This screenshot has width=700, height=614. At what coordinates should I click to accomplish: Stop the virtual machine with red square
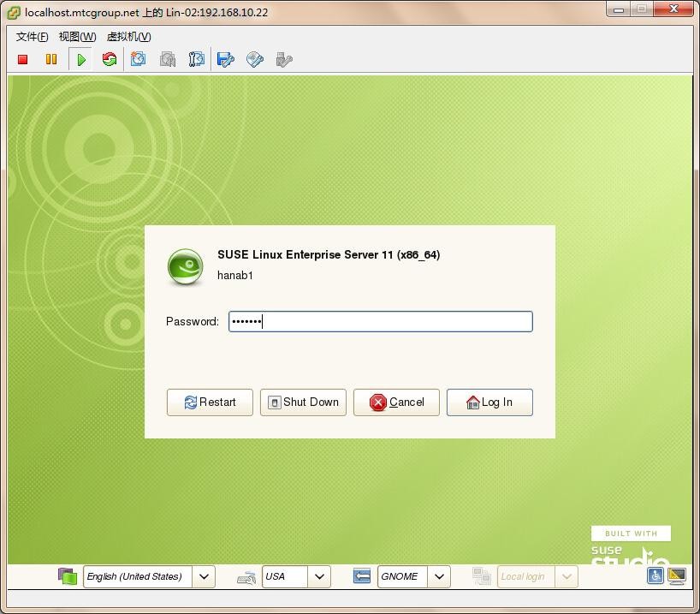pyautogui.click(x=23, y=59)
